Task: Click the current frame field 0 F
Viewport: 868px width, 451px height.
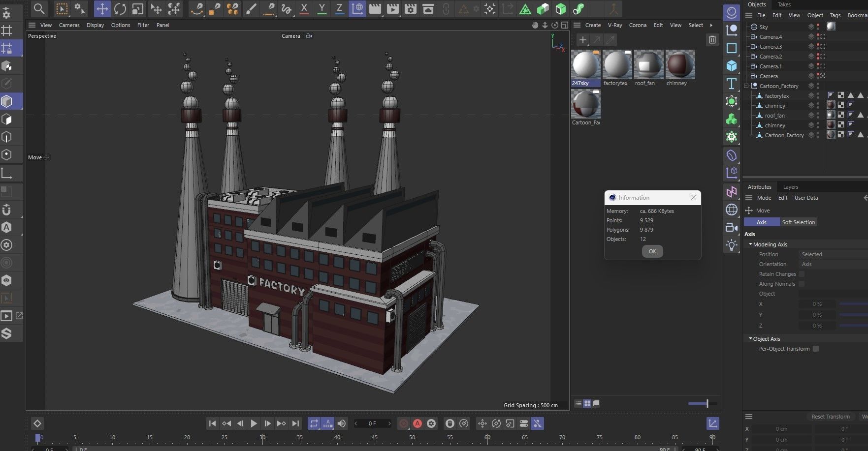Action: point(372,423)
